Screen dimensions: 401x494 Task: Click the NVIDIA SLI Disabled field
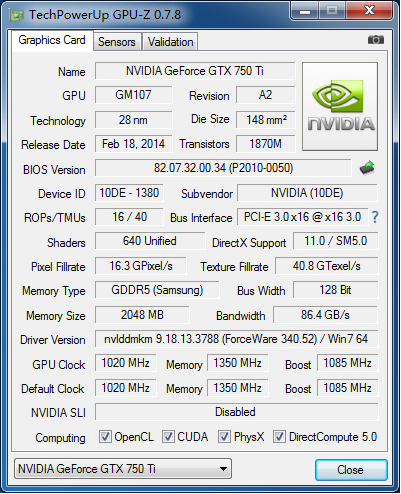pos(236,412)
